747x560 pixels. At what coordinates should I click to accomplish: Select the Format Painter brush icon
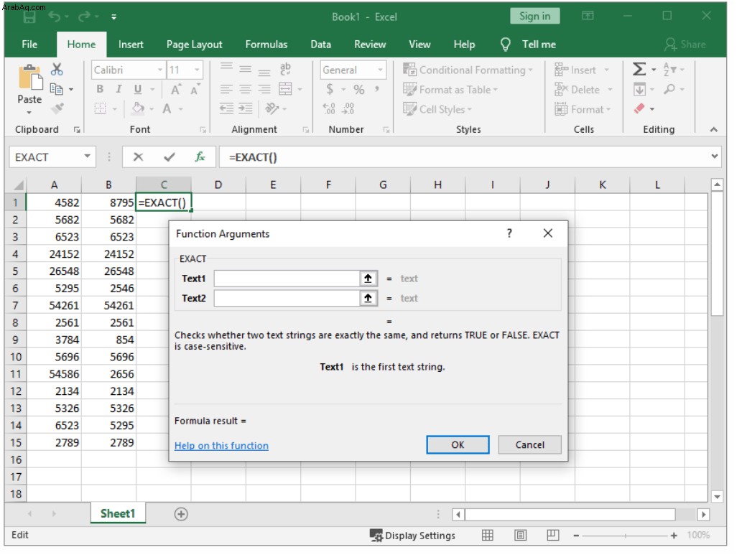click(57, 108)
